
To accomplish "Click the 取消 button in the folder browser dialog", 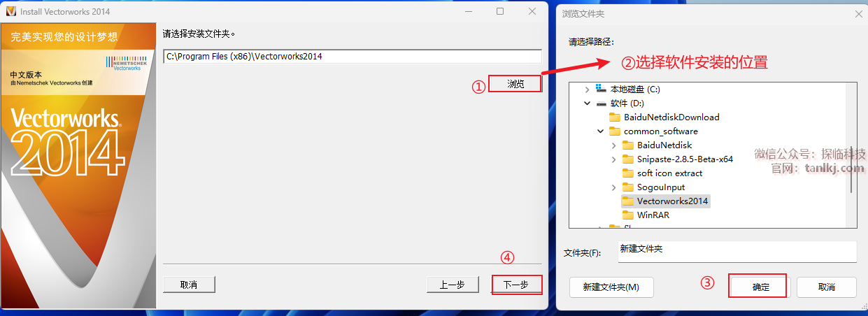I will (827, 287).
